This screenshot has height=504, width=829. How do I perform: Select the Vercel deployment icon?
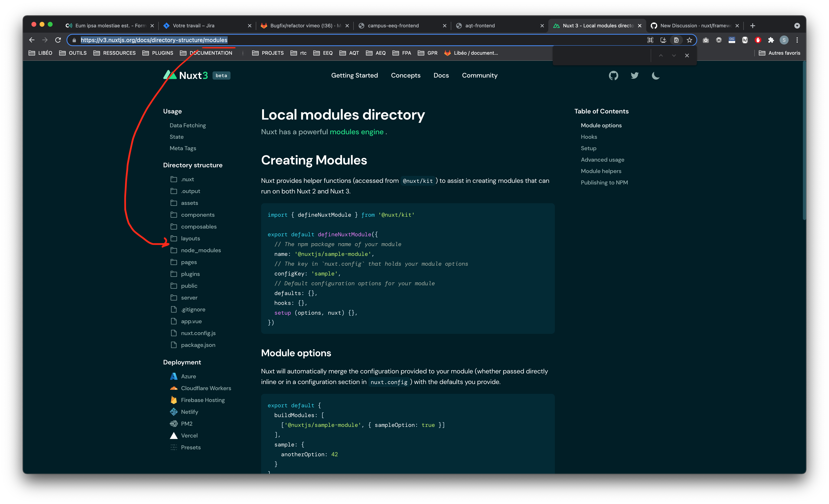click(174, 435)
